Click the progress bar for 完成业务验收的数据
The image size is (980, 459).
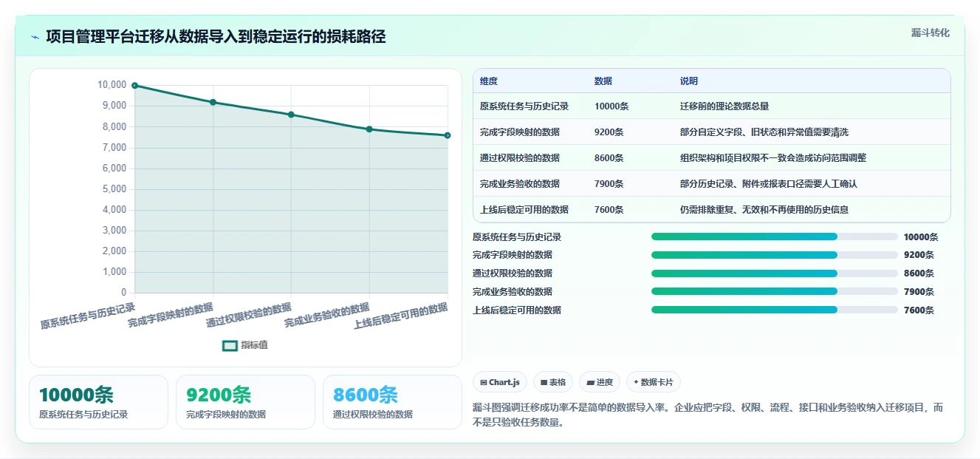(775, 291)
